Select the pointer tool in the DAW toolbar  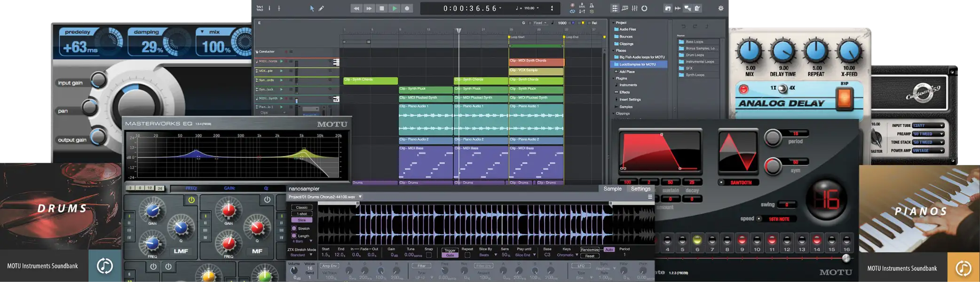pos(312,8)
